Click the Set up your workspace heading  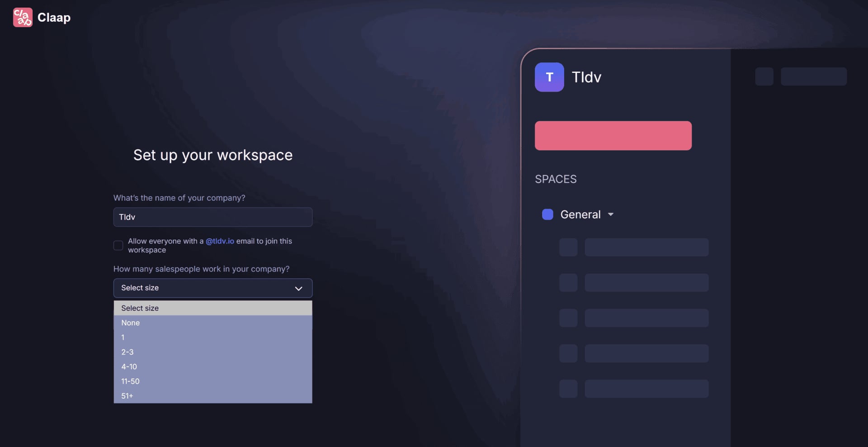tap(213, 155)
